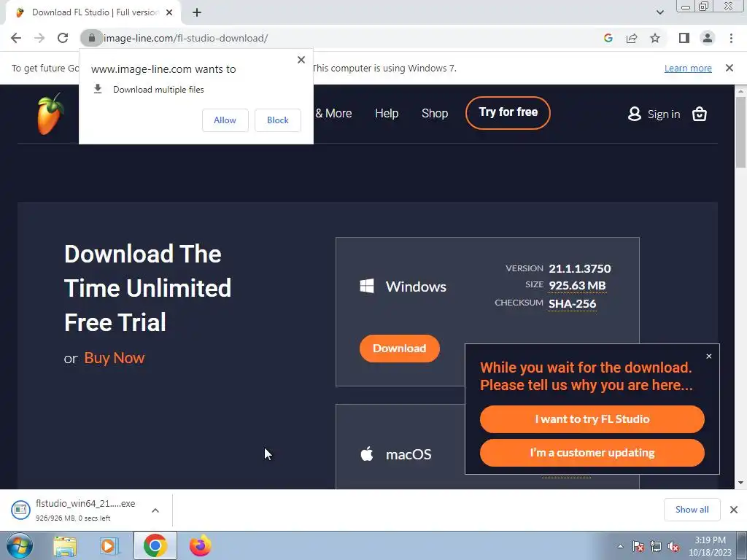
Task: Choose 'I'm a customer updating'
Action: click(x=592, y=452)
